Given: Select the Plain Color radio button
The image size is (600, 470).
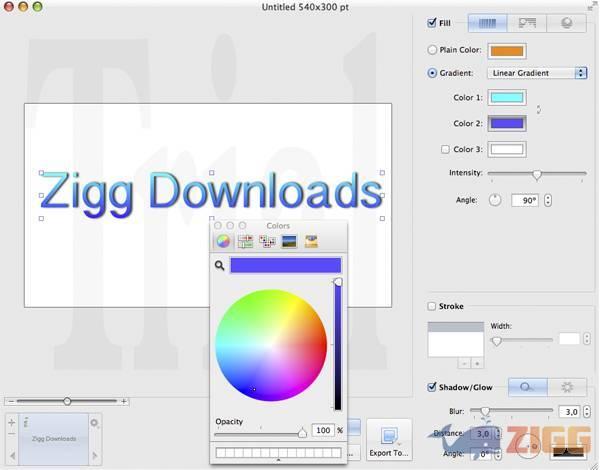Looking at the screenshot, I should pyautogui.click(x=432, y=50).
